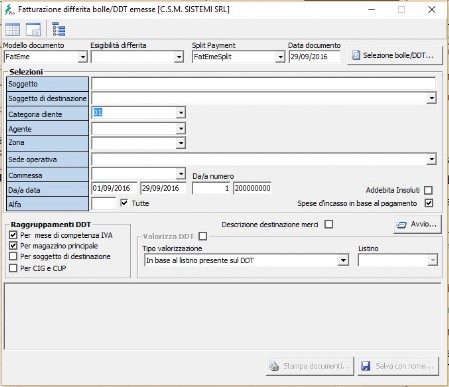Screen dimensions: 449x387
Task: Enable the Addebita Insoluti checkbox
Action: (428, 190)
